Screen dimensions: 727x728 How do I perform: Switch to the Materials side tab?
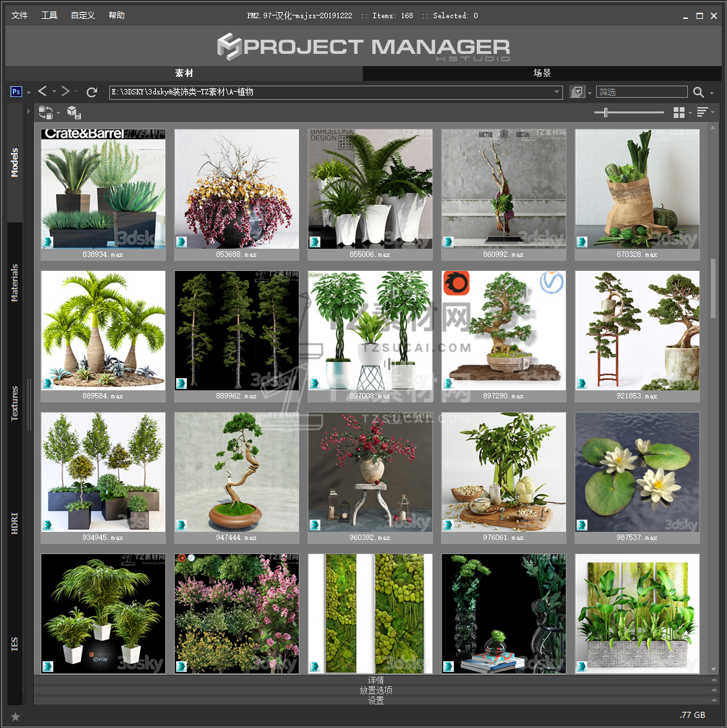click(x=15, y=283)
